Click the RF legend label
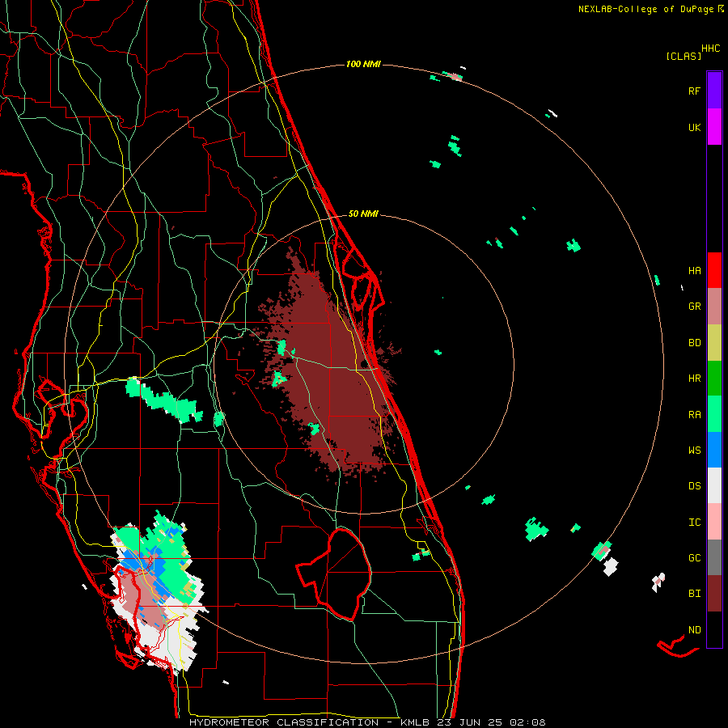The image size is (728, 728). (695, 91)
